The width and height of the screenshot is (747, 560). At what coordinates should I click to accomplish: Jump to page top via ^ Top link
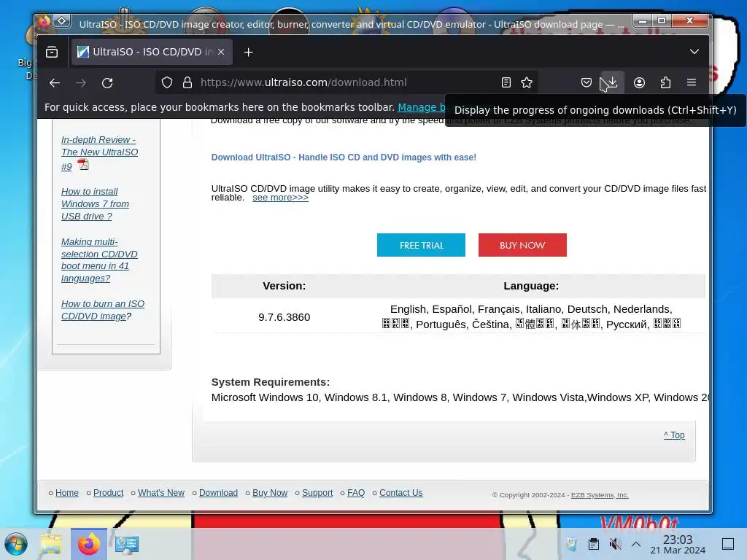(x=674, y=435)
